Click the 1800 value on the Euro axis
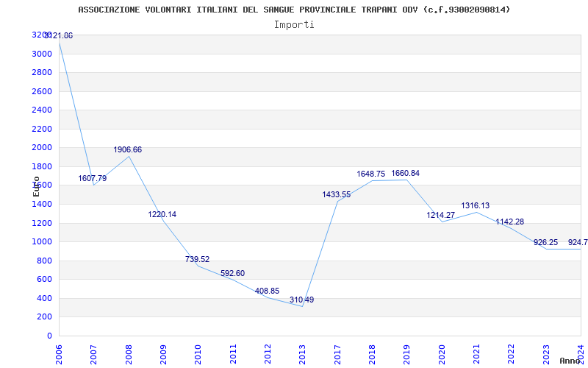 [x=42, y=167]
